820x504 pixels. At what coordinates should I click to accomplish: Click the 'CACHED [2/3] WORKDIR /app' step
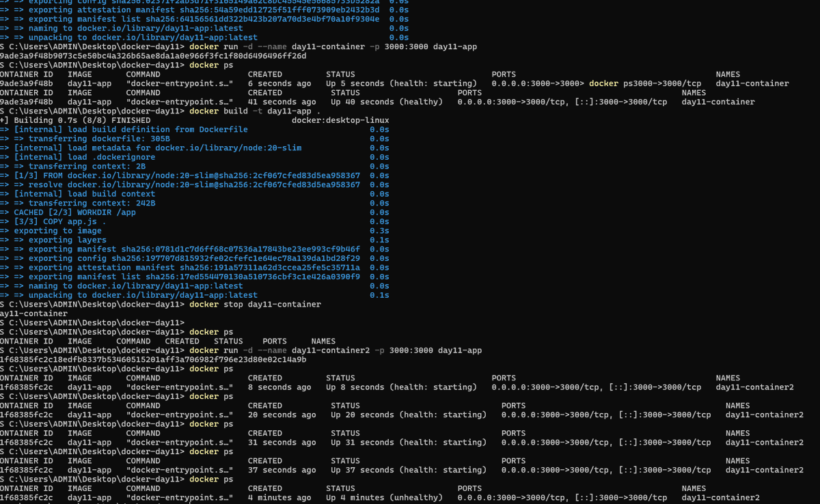click(x=75, y=212)
